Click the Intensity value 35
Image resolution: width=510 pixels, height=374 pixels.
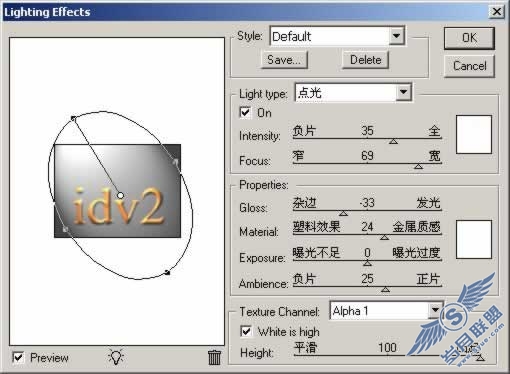[367, 131]
